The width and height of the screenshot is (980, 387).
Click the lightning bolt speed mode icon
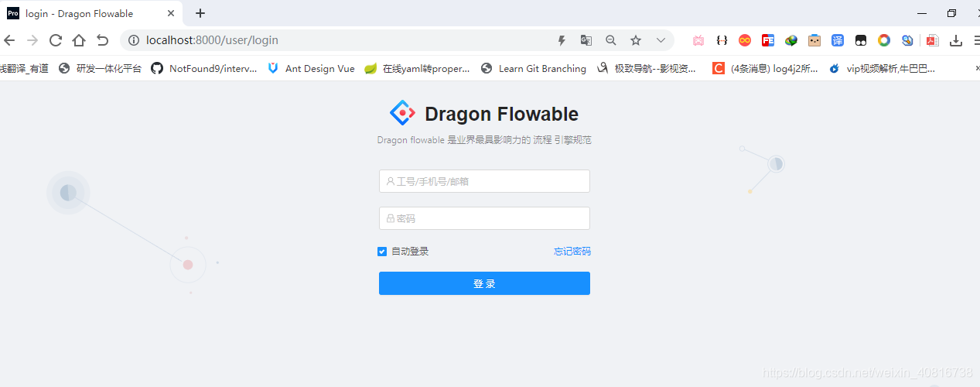pos(562,40)
